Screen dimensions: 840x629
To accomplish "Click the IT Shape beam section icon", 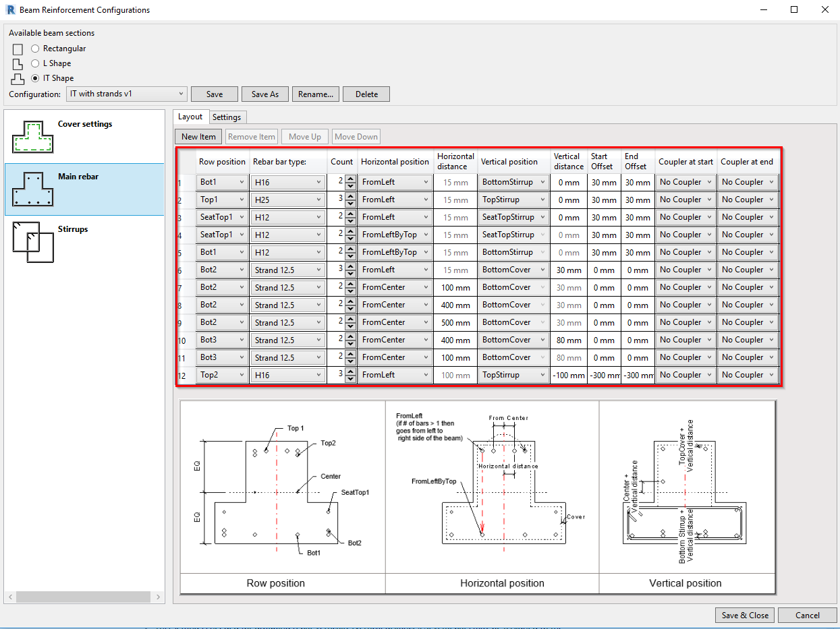I will tap(18, 79).
